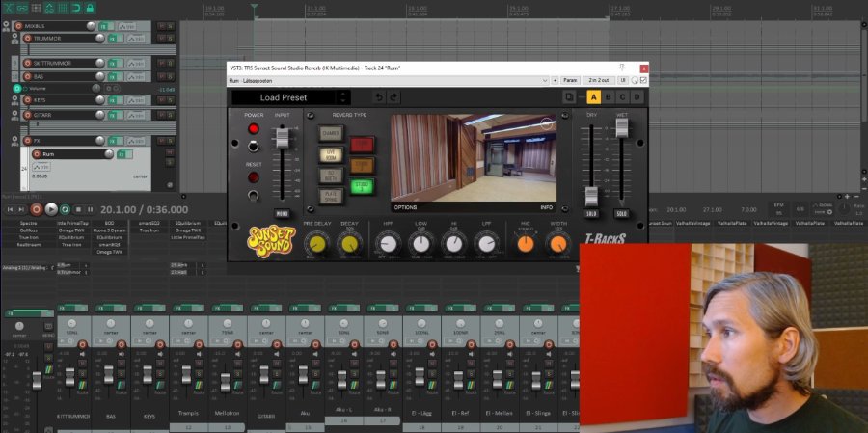Toggle the SOLO button under the DRY fader
The width and height of the screenshot is (868, 433).
(x=591, y=214)
